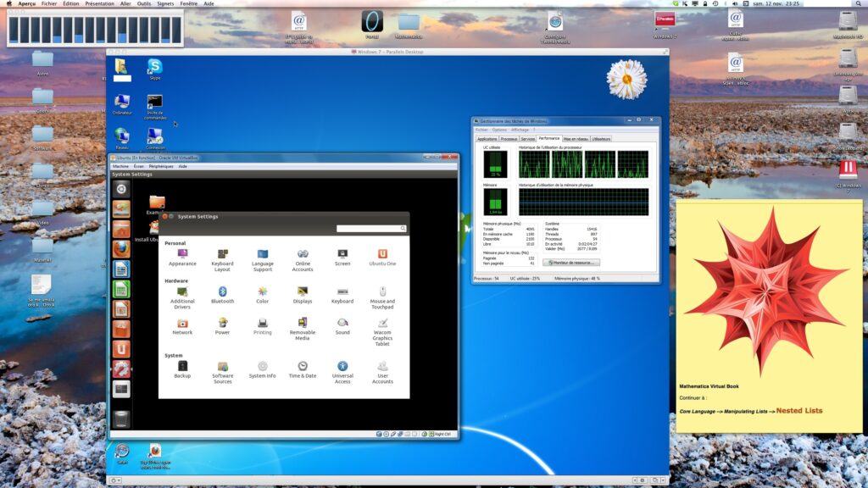Image resolution: width=868 pixels, height=488 pixels.
Task: Click the System Settings search field
Action: [370, 229]
